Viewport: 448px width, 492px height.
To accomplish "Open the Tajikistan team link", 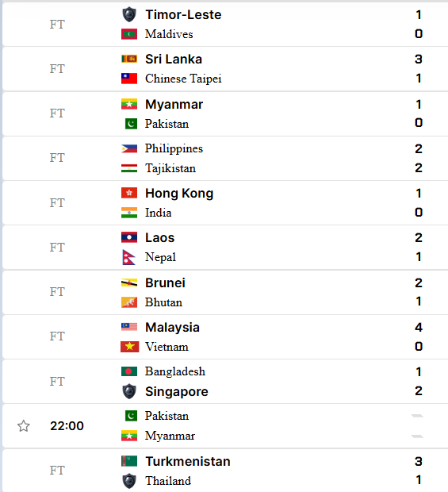I will point(170,168).
